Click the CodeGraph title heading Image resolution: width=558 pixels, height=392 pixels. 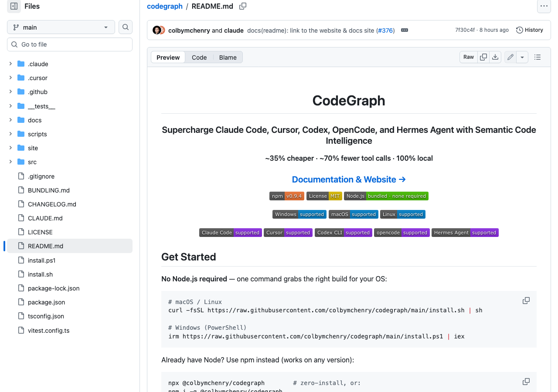click(x=349, y=100)
